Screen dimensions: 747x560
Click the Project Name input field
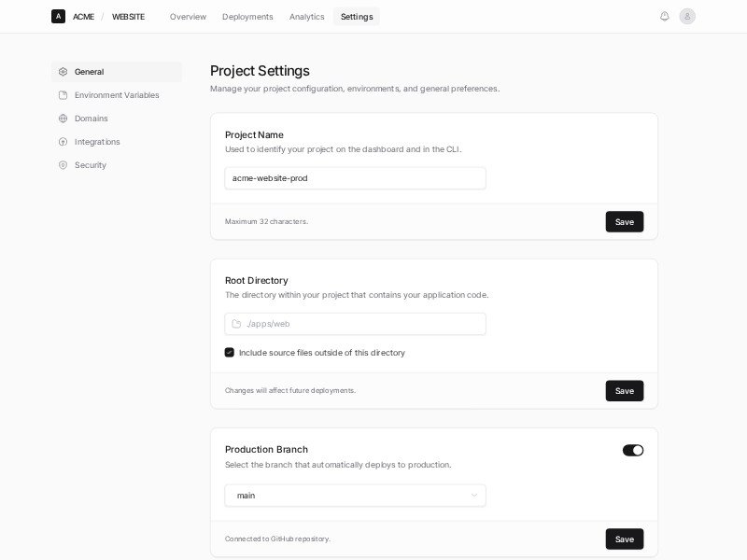[x=355, y=178]
